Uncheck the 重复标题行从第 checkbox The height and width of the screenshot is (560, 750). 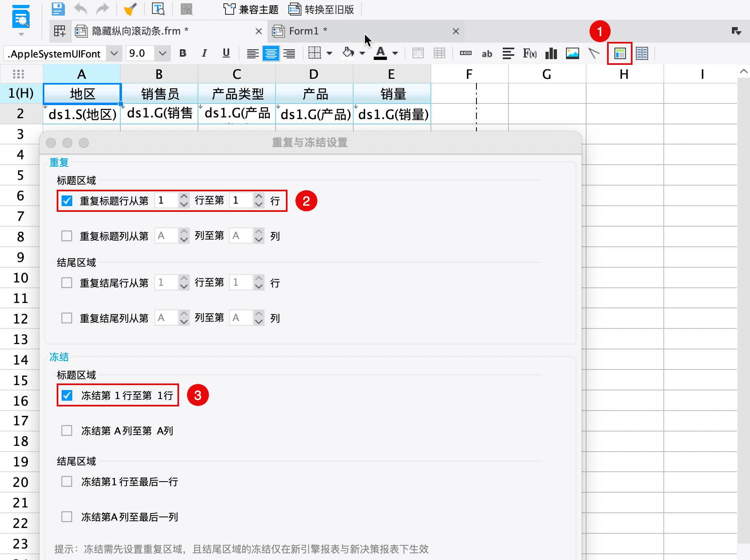pos(67,201)
